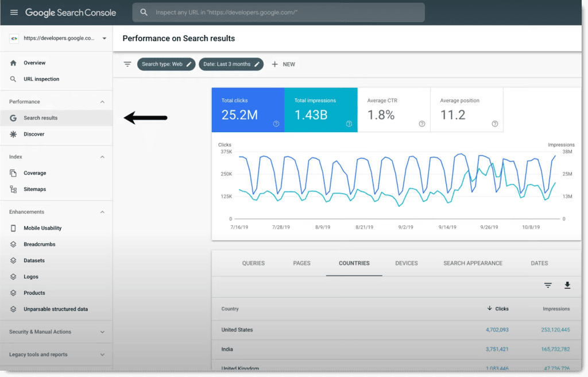Click the Google G icon beside Search results
The height and width of the screenshot is (377, 588).
13,118
